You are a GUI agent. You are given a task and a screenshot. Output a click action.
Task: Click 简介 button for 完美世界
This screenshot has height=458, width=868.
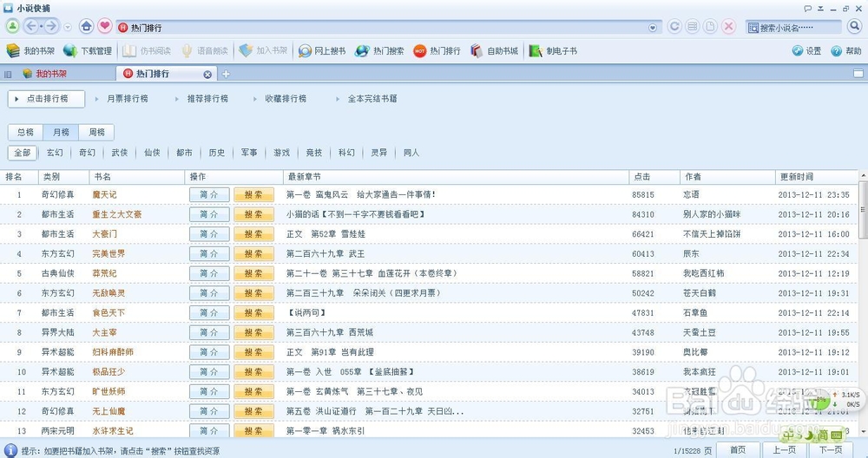[x=209, y=254]
